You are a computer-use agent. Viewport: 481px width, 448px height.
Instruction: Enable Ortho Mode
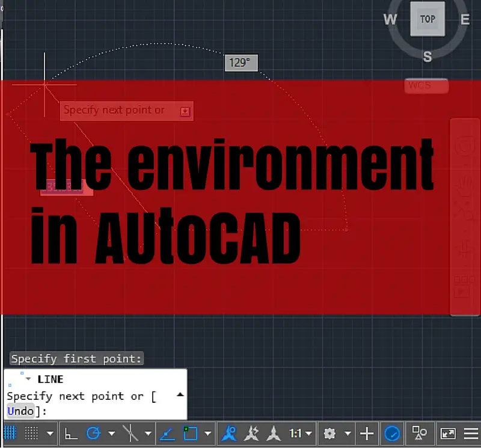[70, 433]
